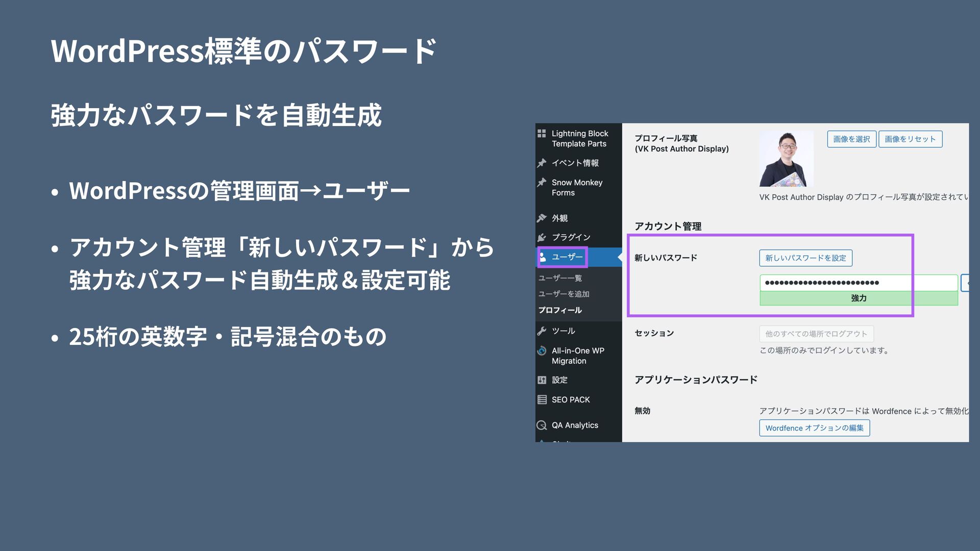The height and width of the screenshot is (551, 980).
Task: Click the brush icon for 外観
Action: coord(542,218)
